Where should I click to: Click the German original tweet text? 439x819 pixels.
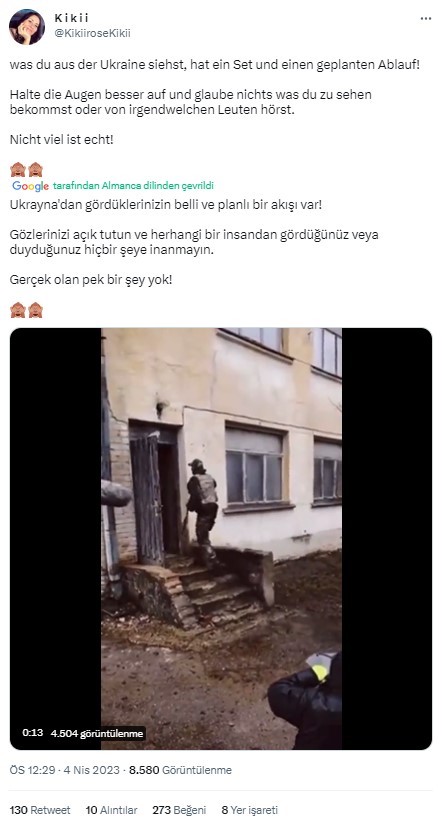[214, 103]
